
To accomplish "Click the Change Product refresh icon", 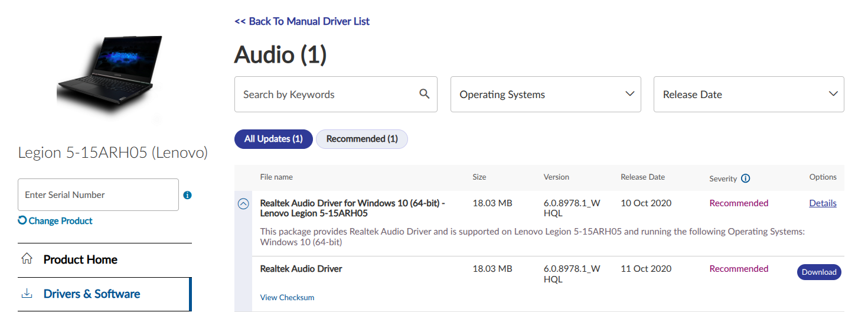I will (22, 220).
